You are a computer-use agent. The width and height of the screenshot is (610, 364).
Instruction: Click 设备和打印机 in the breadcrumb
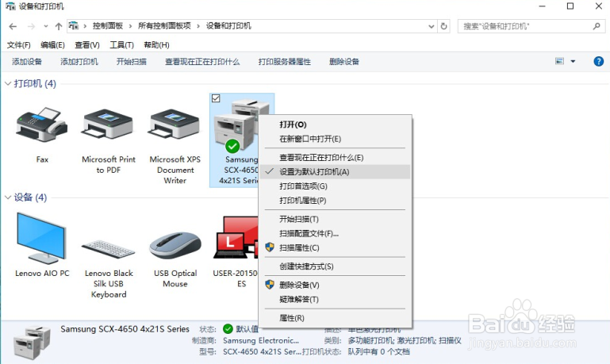[228, 26]
